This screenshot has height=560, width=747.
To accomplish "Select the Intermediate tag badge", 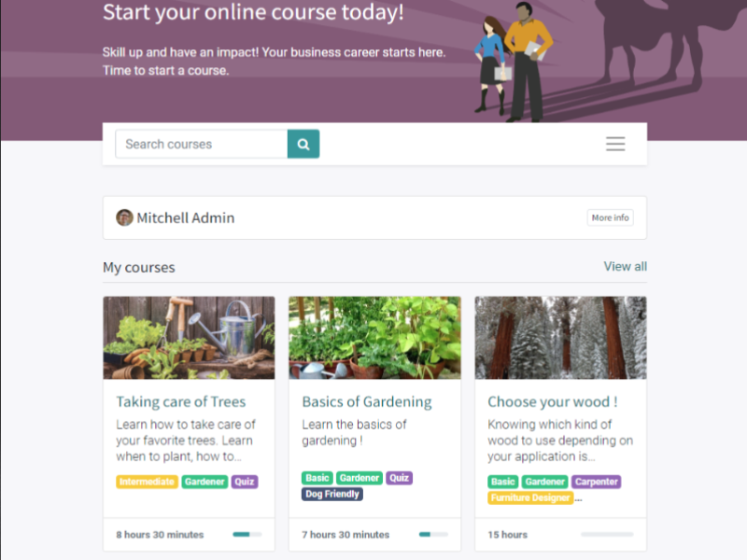I will click(147, 482).
